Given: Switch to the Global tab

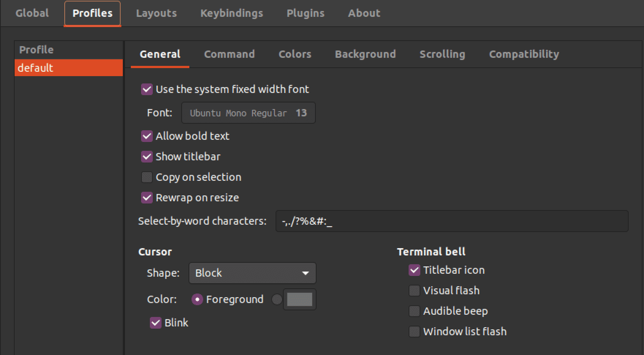Looking at the screenshot, I should (x=32, y=13).
